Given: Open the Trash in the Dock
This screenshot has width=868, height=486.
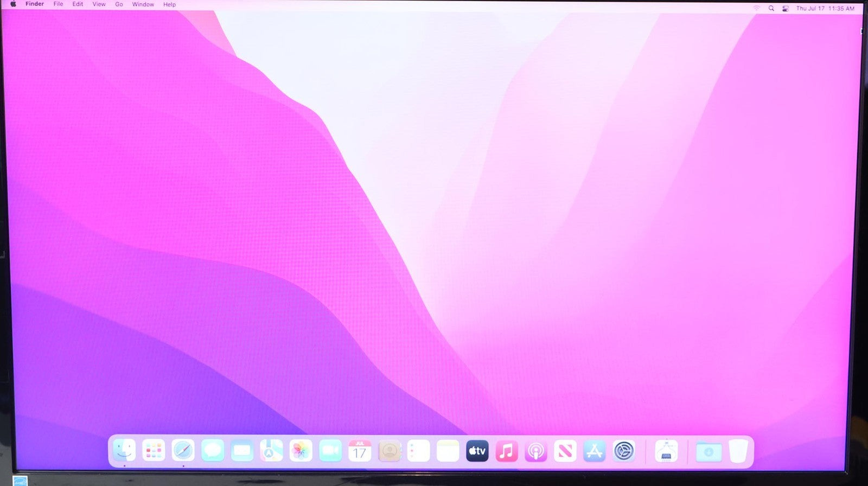Looking at the screenshot, I should coord(738,451).
